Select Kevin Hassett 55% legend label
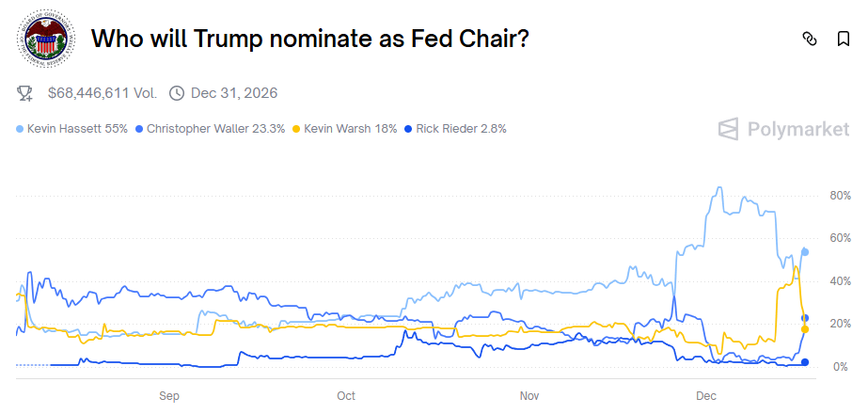This screenshot has width=868, height=414. pos(77,129)
